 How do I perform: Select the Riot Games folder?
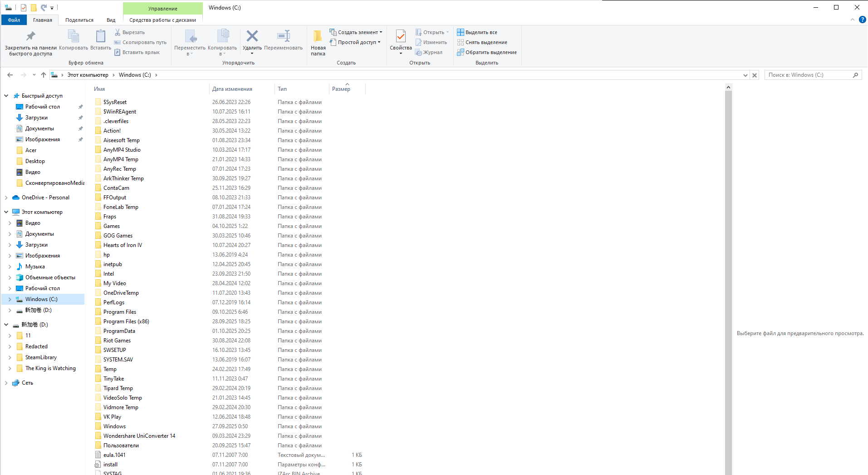coord(117,341)
